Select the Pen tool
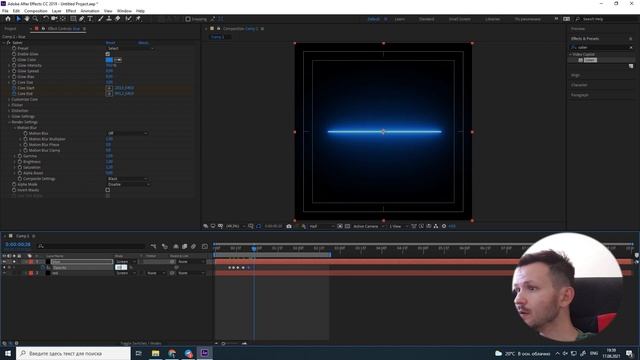The width and height of the screenshot is (640, 360). pyautogui.click(x=82, y=19)
